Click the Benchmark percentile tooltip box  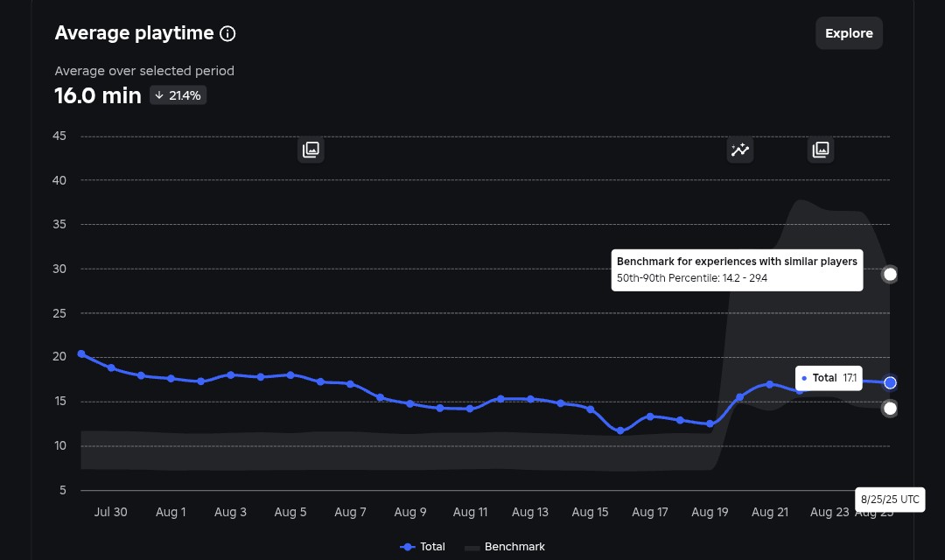coord(737,270)
